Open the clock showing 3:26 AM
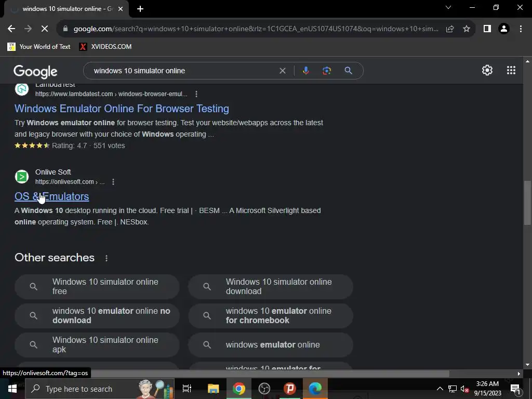This screenshot has height=399, width=532. click(x=487, y=389)
